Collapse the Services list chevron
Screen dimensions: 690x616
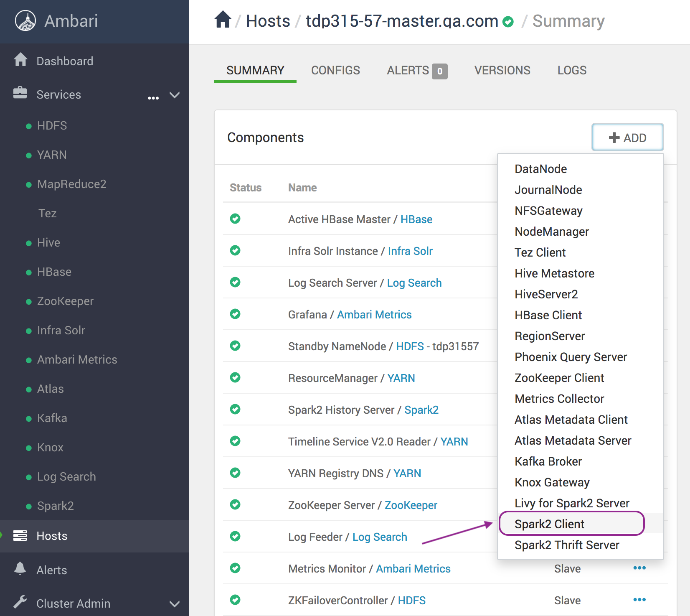[x=175, y=95]
